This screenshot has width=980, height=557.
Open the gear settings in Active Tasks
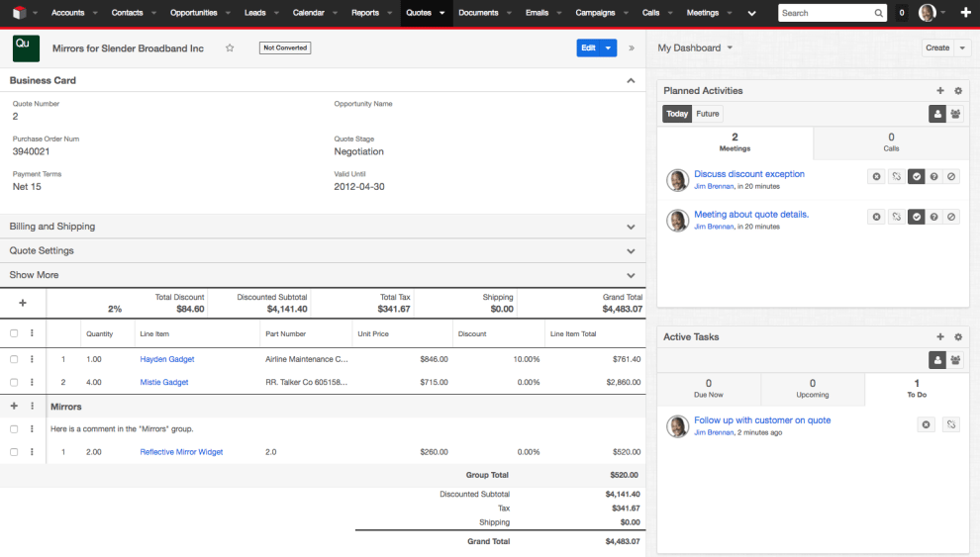(x=958, y=337)
